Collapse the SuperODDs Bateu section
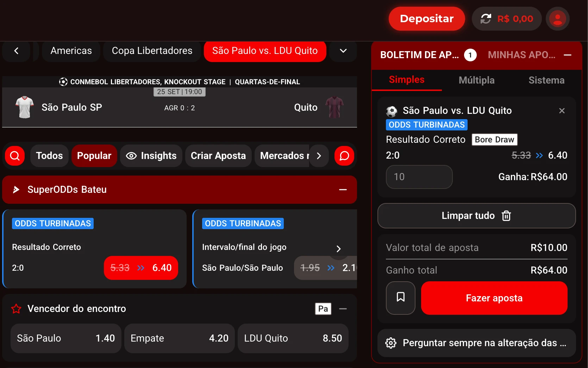Viewport: 588px width, 368px height. point(343,190)
